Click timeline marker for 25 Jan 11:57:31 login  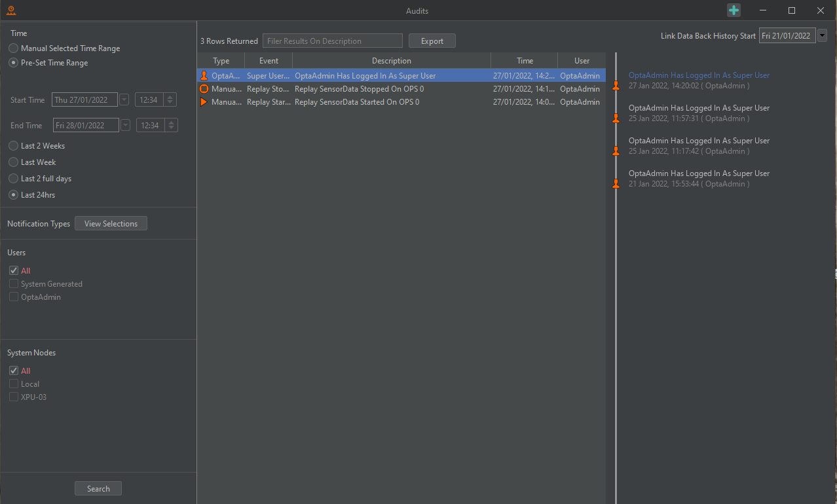pos(616,118)
